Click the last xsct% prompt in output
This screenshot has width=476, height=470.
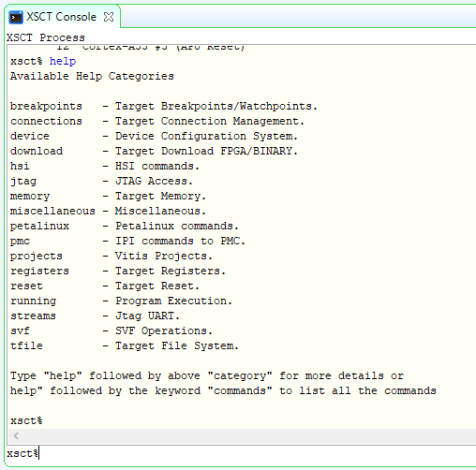(x=26, y=420)
